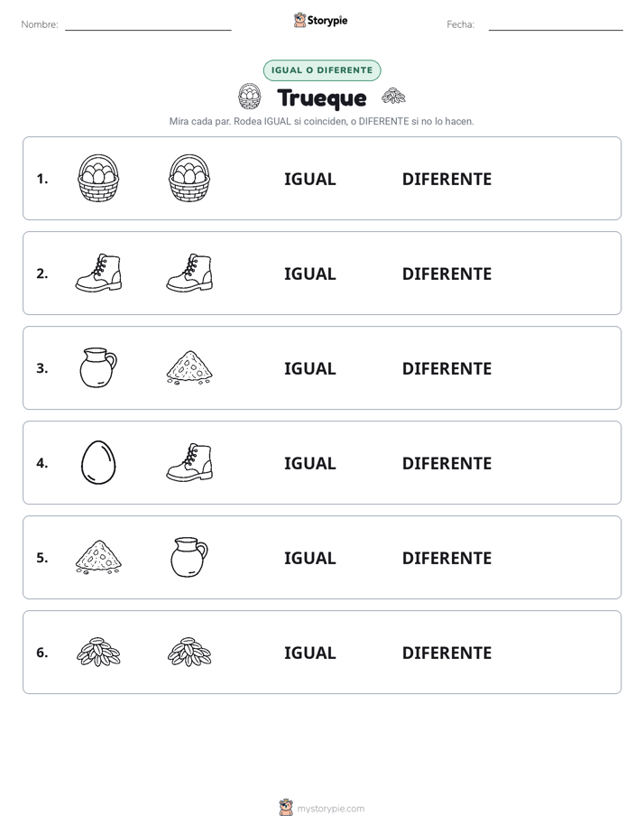Screen dimensions: 644x834
Task: Choose DIFERENTE for pair 3
Action: click(x=446, y=368)
